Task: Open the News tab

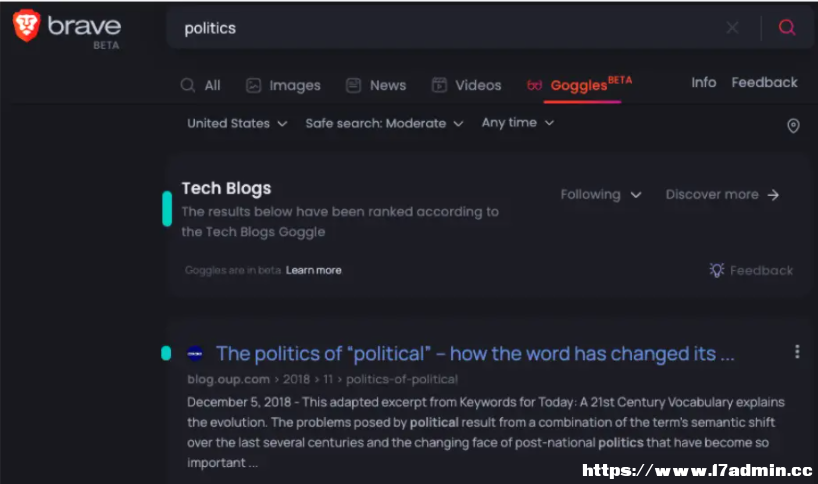Action: tap(376, 85)
